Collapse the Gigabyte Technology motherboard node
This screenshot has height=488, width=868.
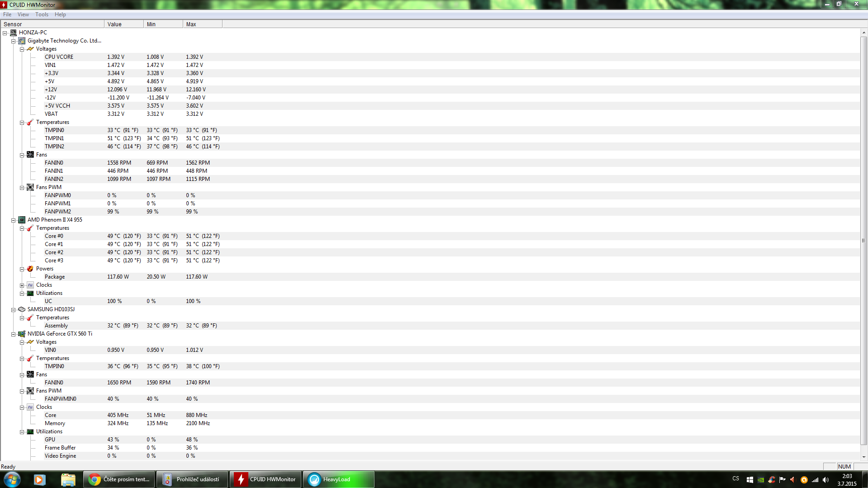pyautogui.click(x=14, y=41)
